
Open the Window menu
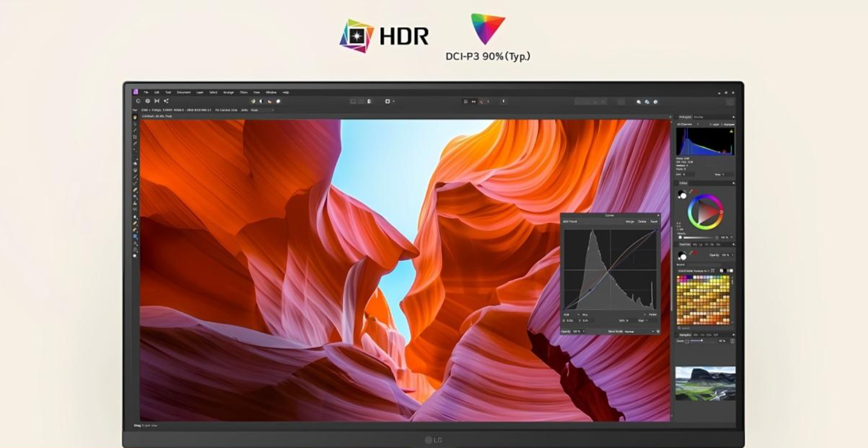click(271, 92)
